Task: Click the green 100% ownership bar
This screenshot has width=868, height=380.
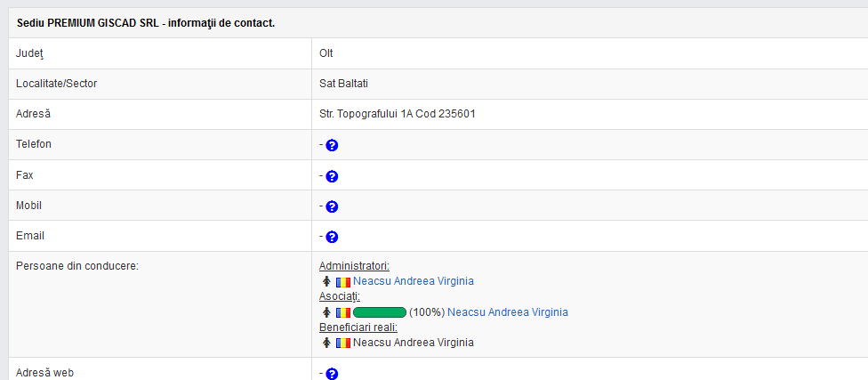Action: (x=380, y=312)
